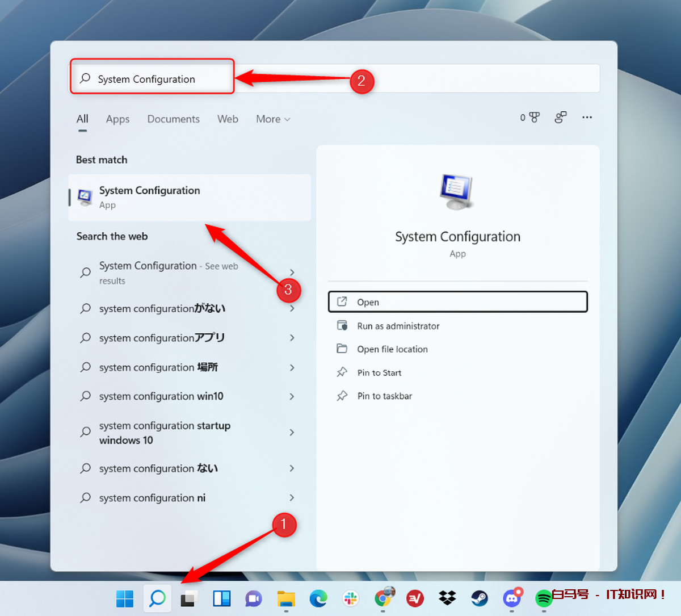Viewport: 681px width, 616px height.
Task: Expand the 'system configuration win10' suggestion arrow
Action: 292,396
